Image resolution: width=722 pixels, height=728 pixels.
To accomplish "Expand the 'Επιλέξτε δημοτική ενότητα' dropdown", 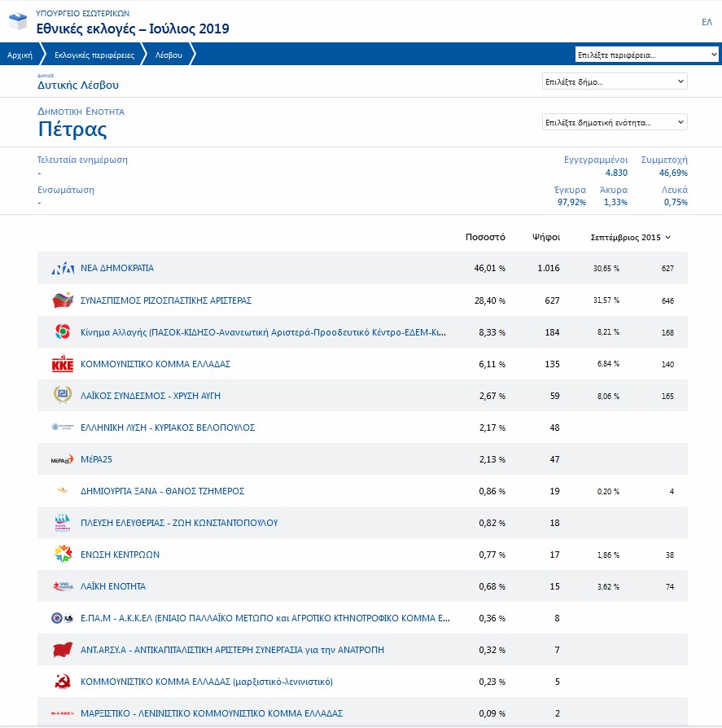I will (x=615, y=122).
